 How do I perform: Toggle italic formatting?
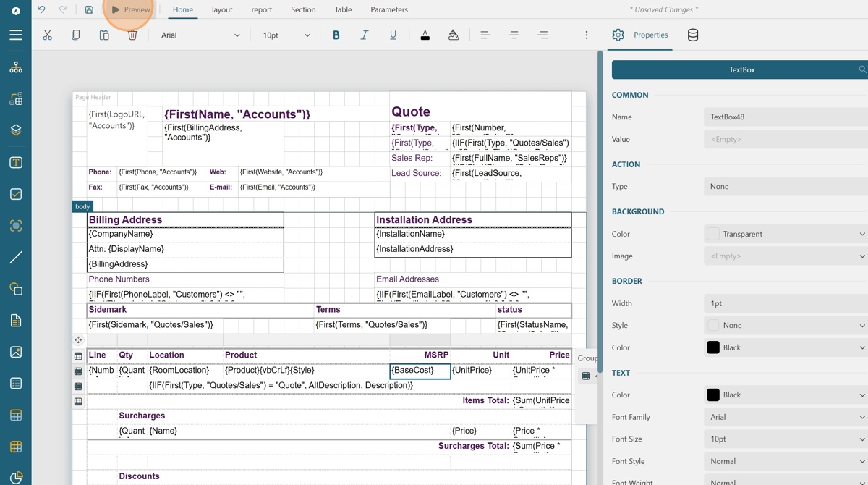click(x=365, y=35)
